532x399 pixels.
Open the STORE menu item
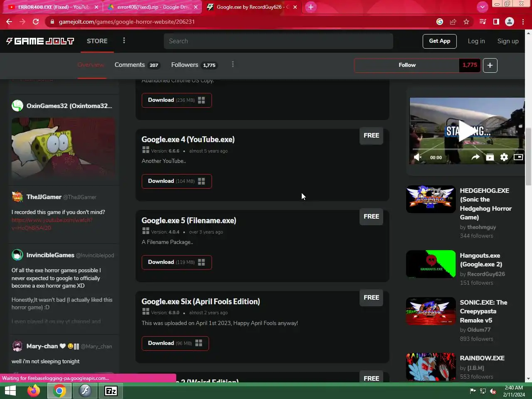[x=97, y=41]
